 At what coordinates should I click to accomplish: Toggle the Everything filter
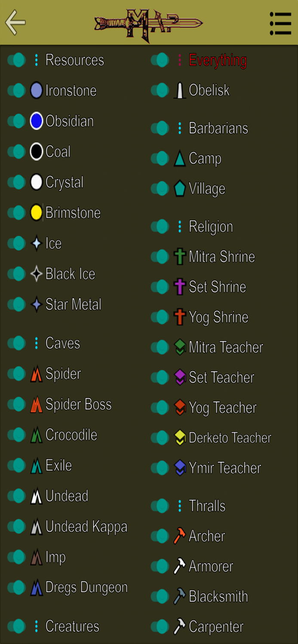[x=160, y=60]
